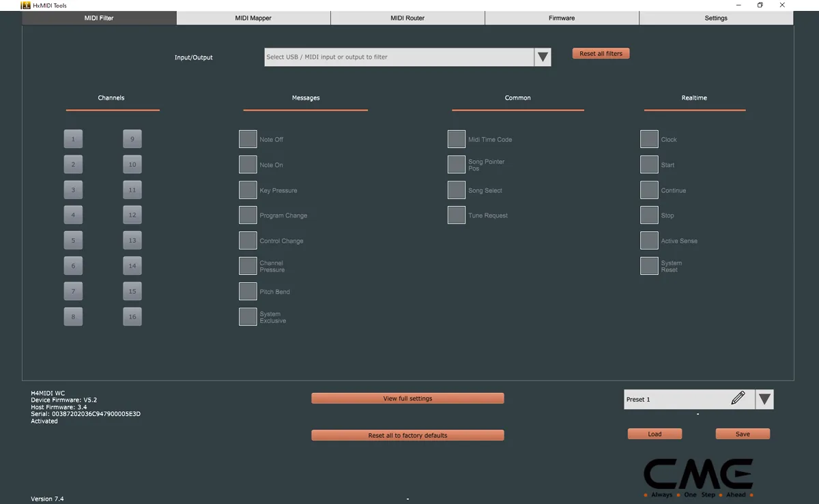Image resolution: width=819 pixels, height=504 pixels.
Task: Click the Reset all filters button
Action: pyautogui.click(x=601, y=53)
